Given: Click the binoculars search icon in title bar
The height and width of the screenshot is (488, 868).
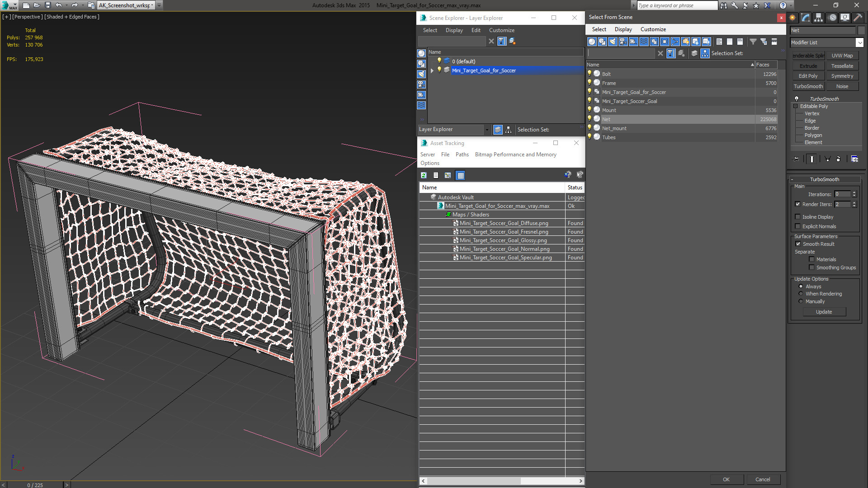Looking at the screenshot, I should click(x=724, y=5).
